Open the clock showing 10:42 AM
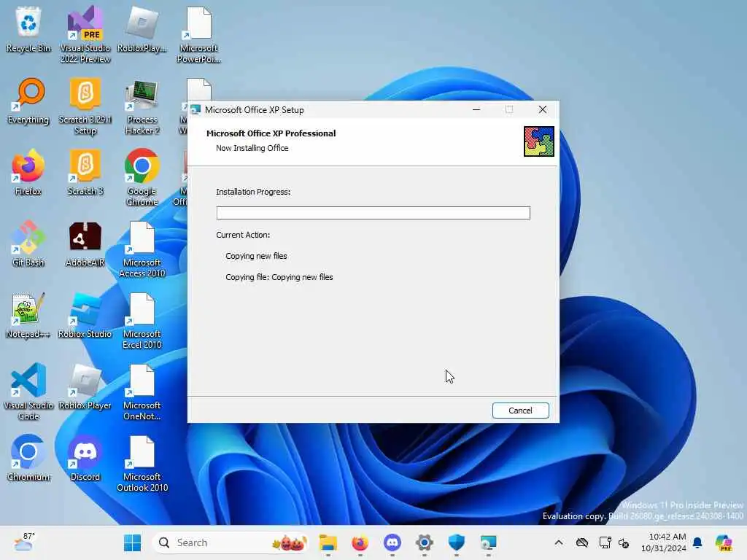747x560 pixels. (x=663, y=542)
